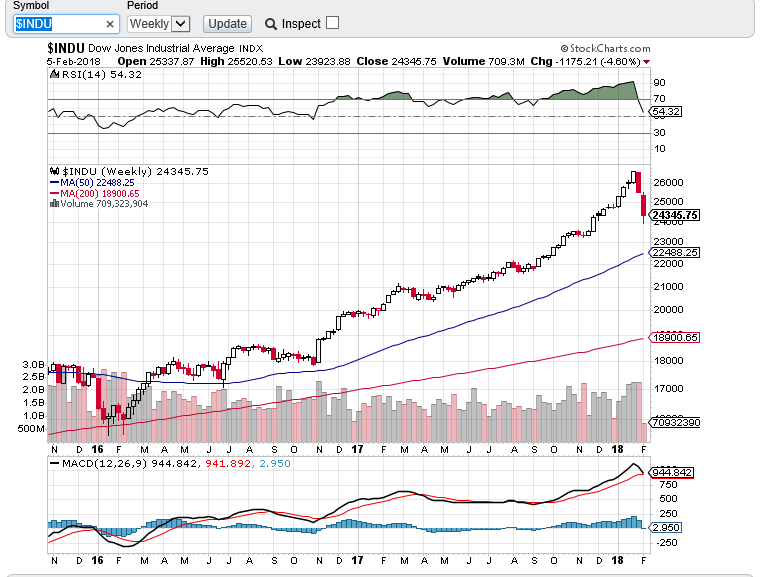Click the candlestick icon beside $INDU (Weekly)
The width and height of the screenshot is (760, 577).
point(55,171)
